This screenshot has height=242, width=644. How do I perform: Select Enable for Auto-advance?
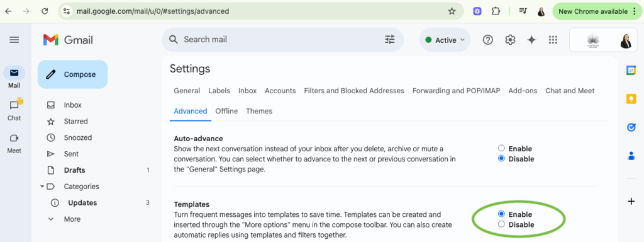coord(501,148)
